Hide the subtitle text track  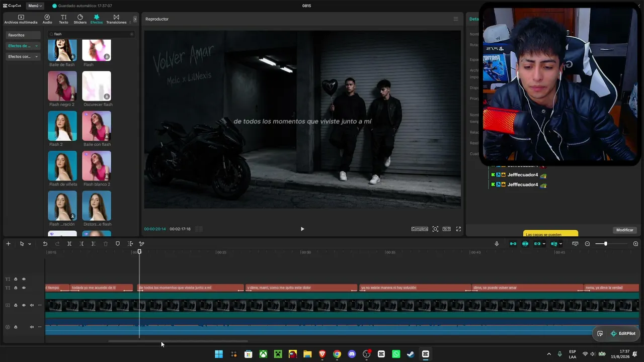(23, 288)
